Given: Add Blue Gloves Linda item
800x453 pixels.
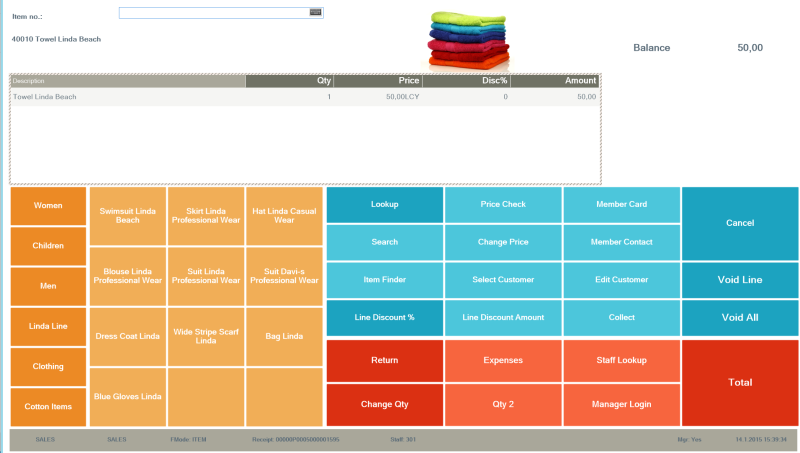Looking at the screenshot, I should (x=128, y=397).
